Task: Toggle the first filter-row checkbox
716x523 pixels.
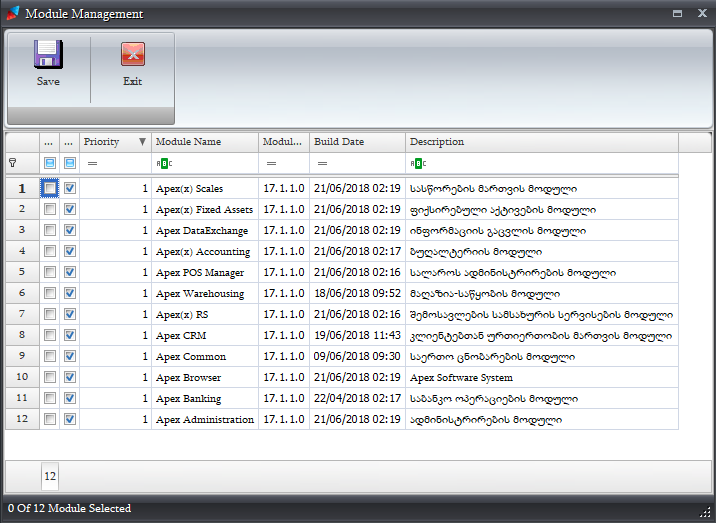Action: [50, 163]
